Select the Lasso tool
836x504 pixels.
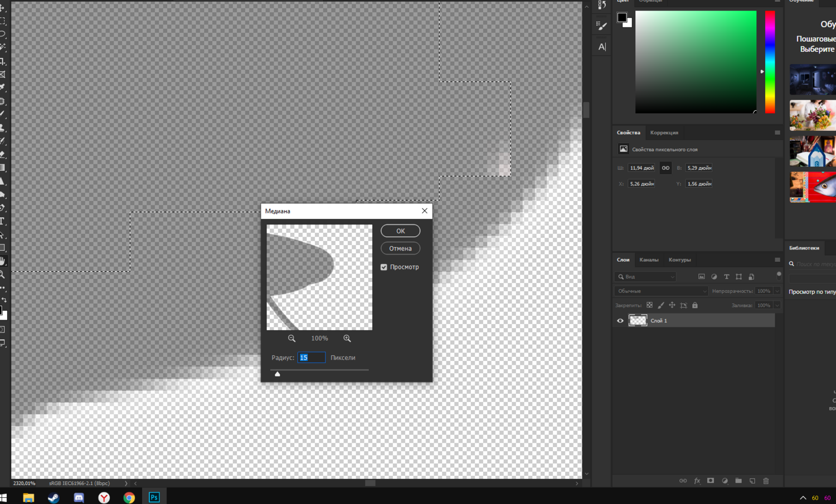click(3, 34)
